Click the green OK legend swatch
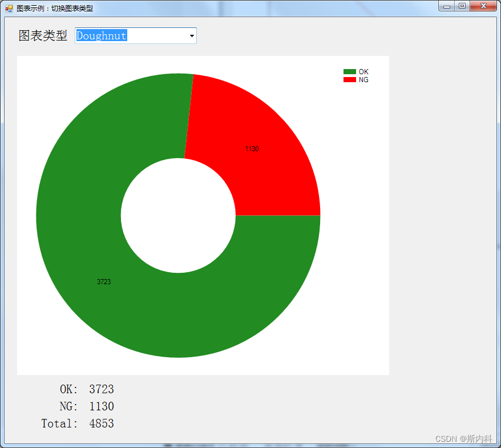 [350, 71]
